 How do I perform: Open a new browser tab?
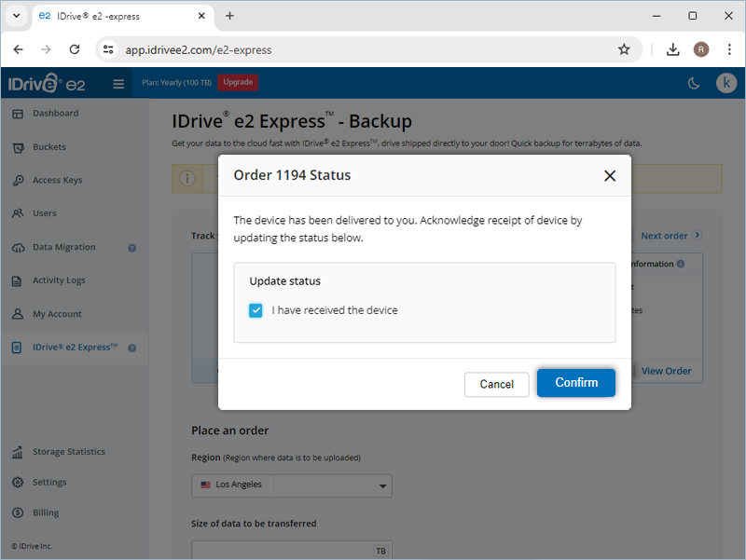coord(229,16)
